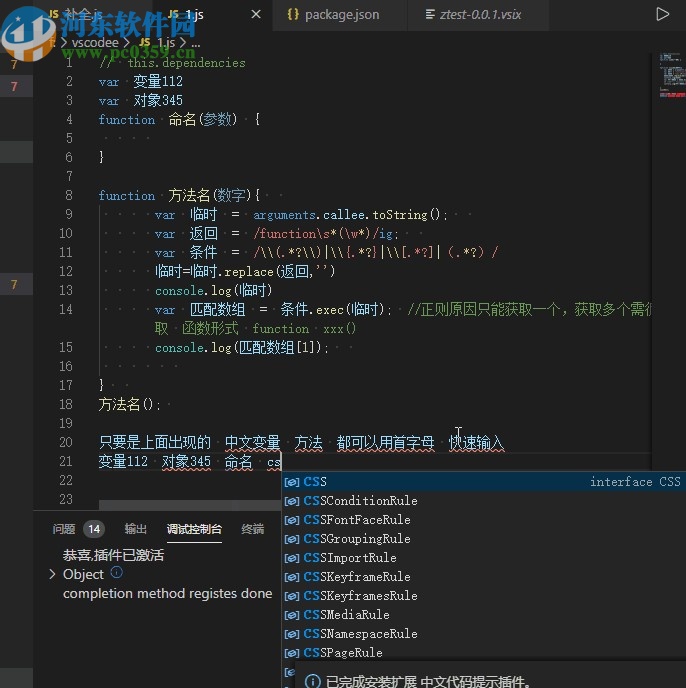The image size is (686, 688).
Task: Switch to the 输出 output tab
Action: coord(135,529)
